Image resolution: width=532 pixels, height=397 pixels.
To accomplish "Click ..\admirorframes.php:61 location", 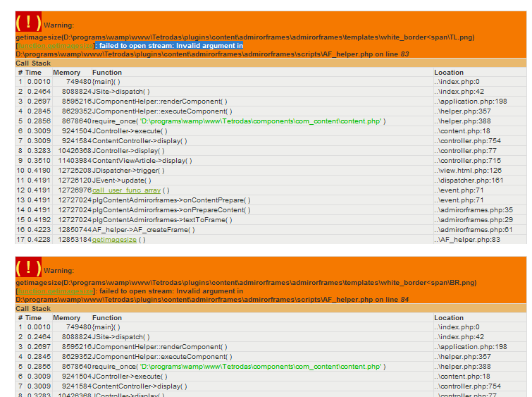I will click(474, 230).
